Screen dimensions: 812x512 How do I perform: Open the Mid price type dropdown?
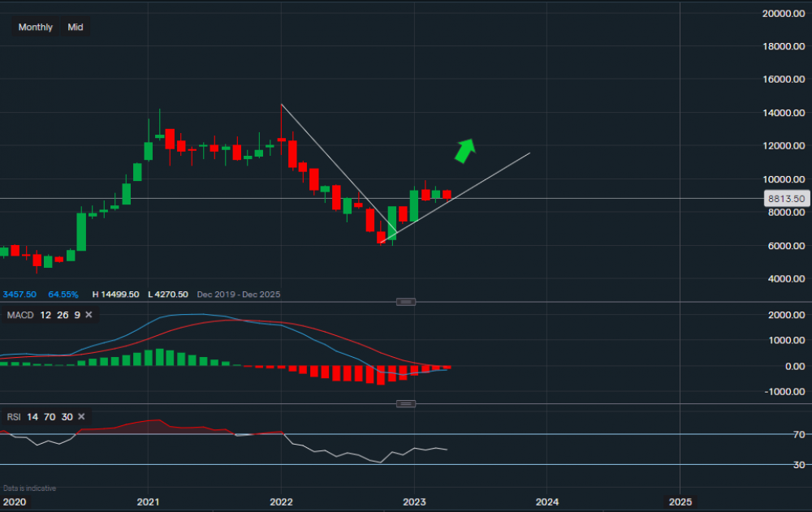(76, 27)
